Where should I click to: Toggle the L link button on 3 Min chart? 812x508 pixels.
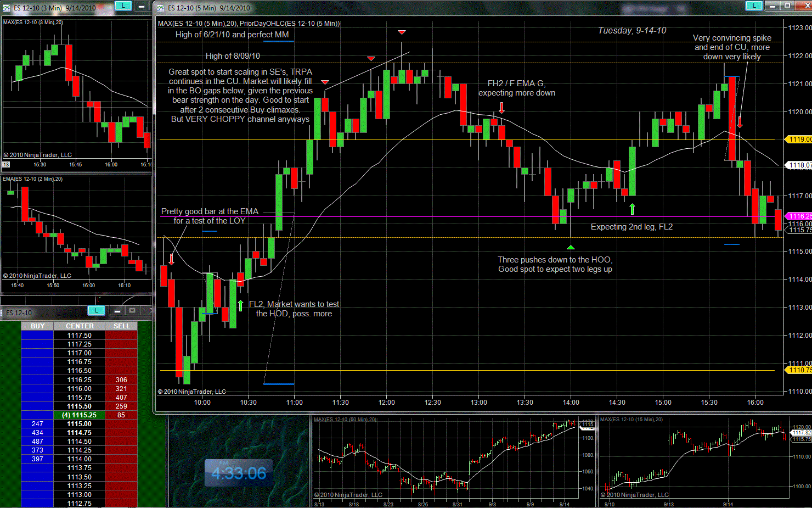click(123, 5)
